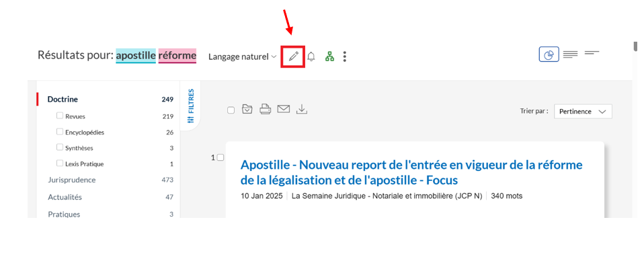Open the Pertinence sort dropdown
644x263 pixels.
coord(583,112)
